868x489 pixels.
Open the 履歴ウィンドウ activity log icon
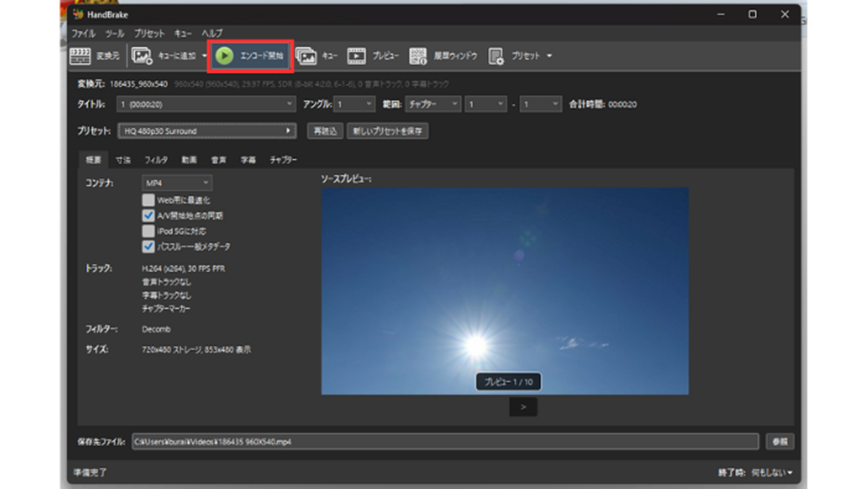coord(418,56)
